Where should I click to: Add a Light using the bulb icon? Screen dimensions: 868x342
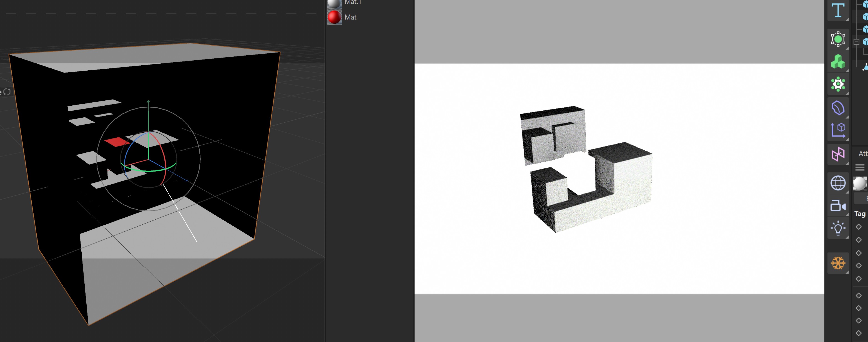coord(838,228)
